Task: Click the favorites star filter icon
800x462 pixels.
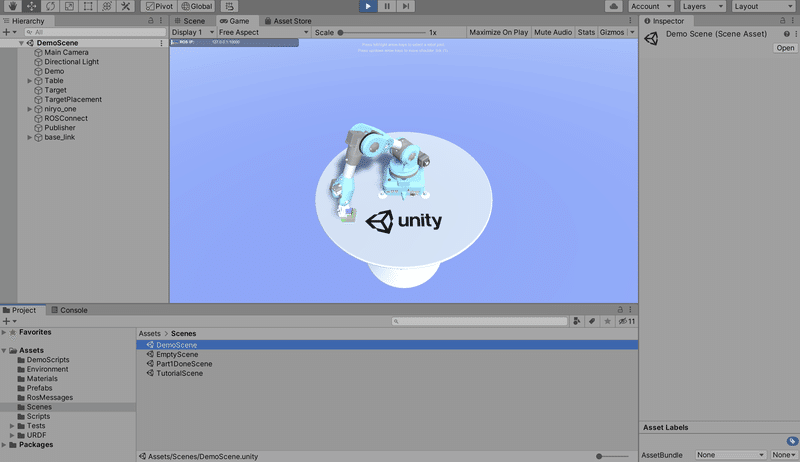Action: click(x=607, y=321)
